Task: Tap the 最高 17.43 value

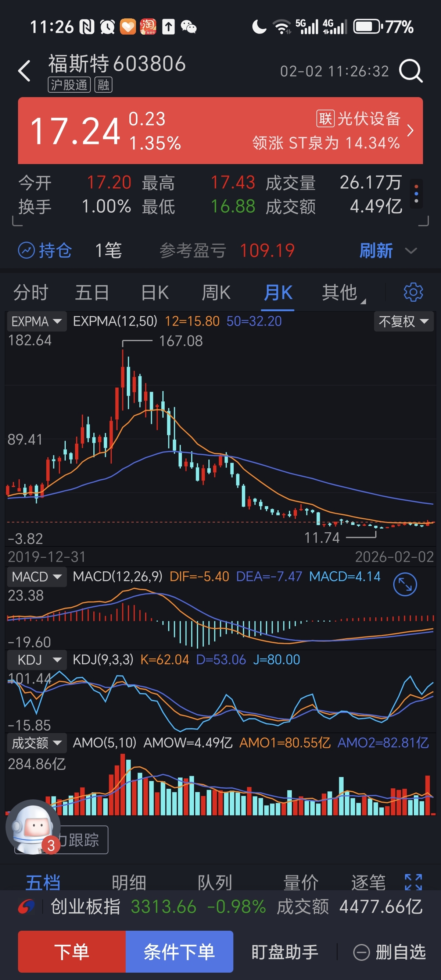Action: [233, 182]
